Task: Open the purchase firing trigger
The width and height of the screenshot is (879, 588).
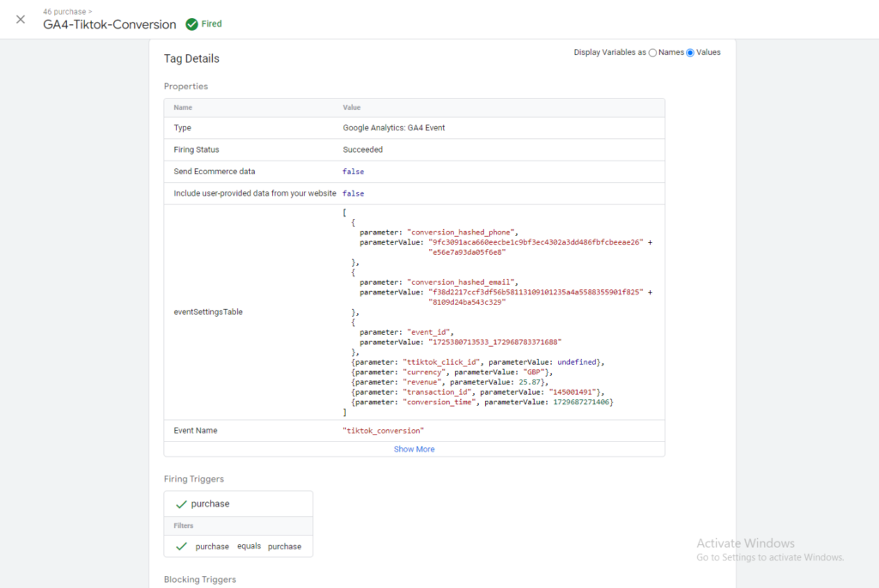Action: 210,504
